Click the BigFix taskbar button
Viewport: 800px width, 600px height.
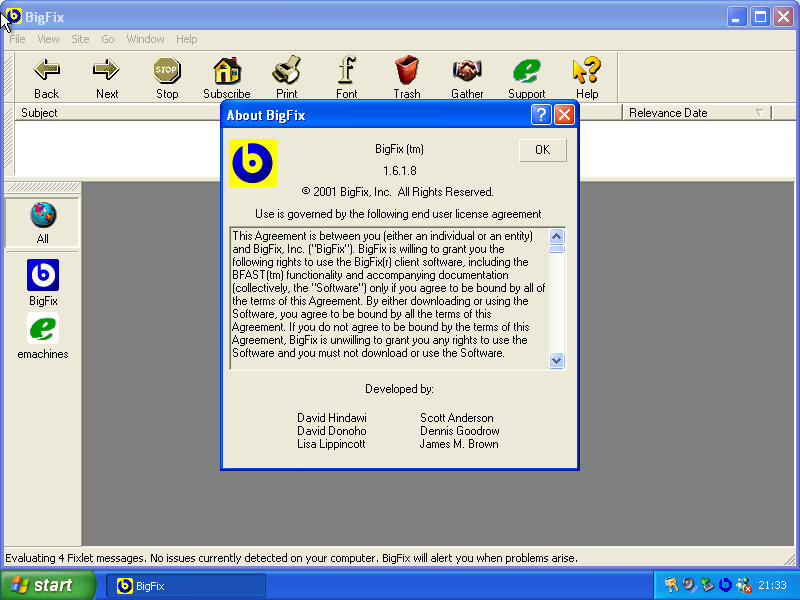point(186,586)
